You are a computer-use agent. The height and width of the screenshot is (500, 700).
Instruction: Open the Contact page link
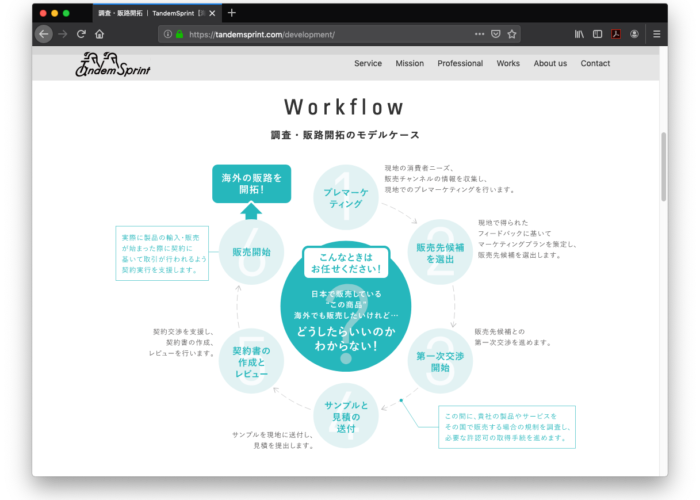(x=595, y=63)
